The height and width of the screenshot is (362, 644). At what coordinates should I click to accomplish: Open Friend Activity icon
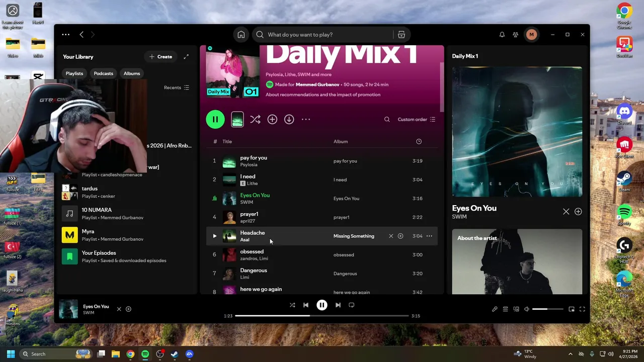[515, 35]
